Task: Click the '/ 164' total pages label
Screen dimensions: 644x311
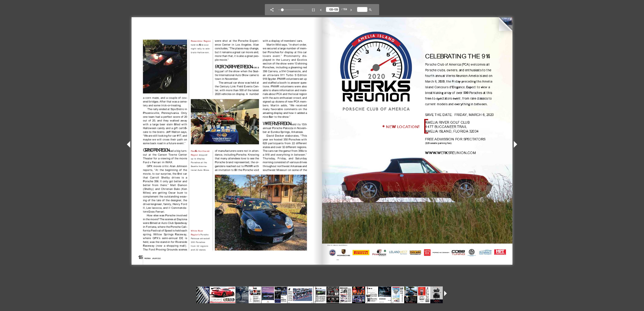Action: (x=344, y=9)
